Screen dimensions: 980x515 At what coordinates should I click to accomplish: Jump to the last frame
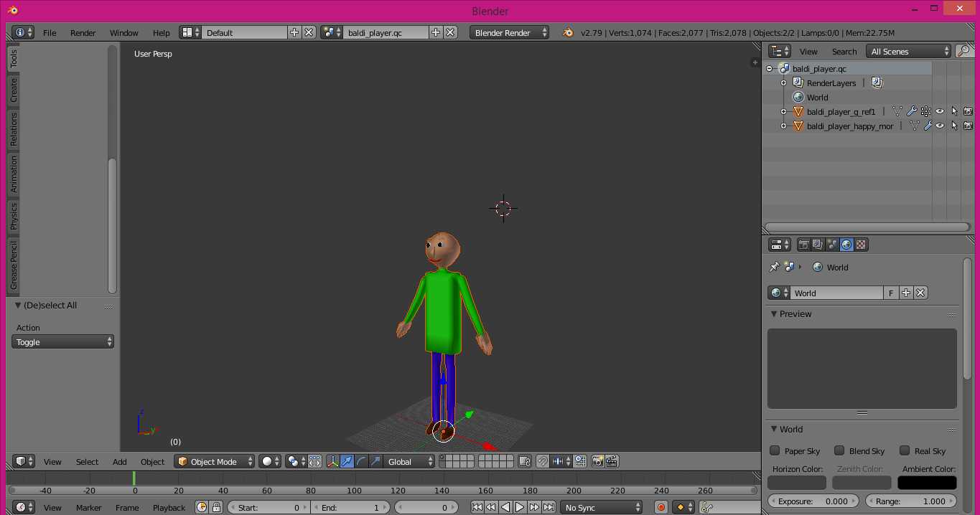click(x=549, y=507)
